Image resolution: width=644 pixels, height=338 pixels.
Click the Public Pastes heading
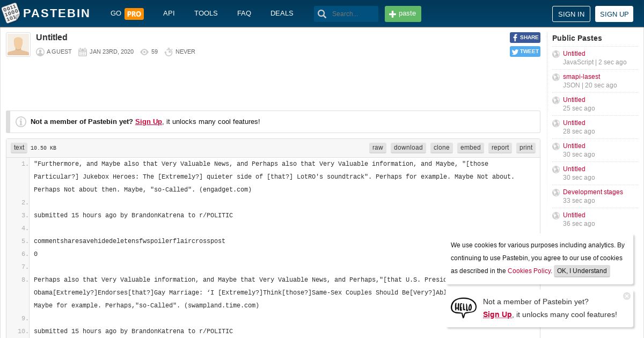[577, 38]
